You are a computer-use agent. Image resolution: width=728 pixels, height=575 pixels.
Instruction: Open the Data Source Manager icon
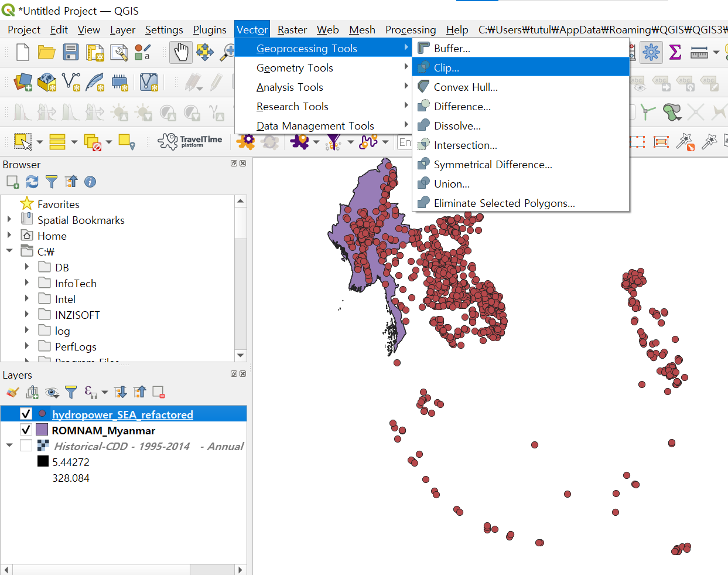pos(23,82)
